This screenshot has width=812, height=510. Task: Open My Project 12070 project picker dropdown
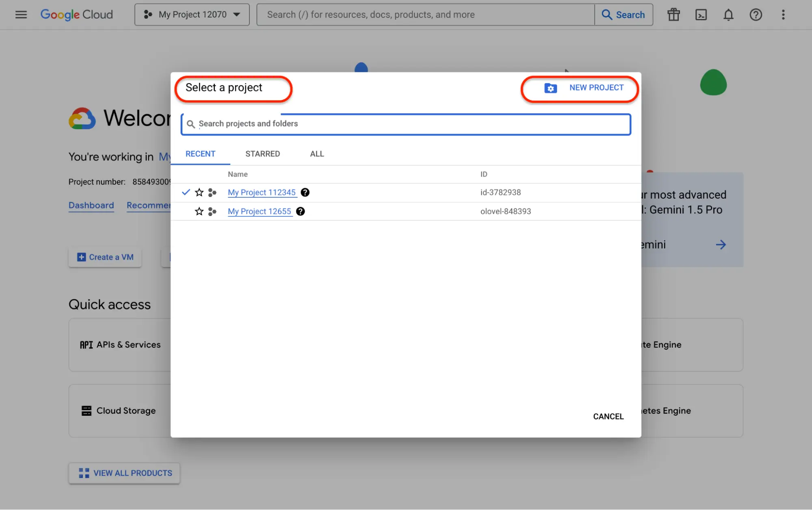[192, 15]
